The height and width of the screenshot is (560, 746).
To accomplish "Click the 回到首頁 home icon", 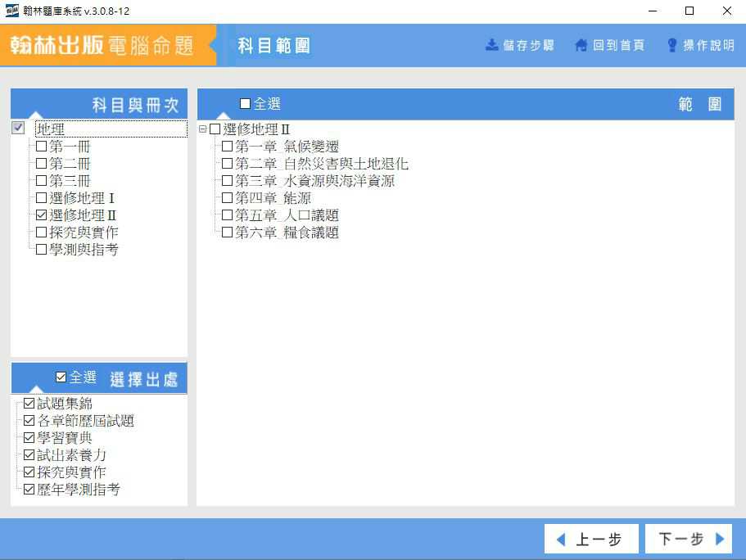I will click(581, 45).
